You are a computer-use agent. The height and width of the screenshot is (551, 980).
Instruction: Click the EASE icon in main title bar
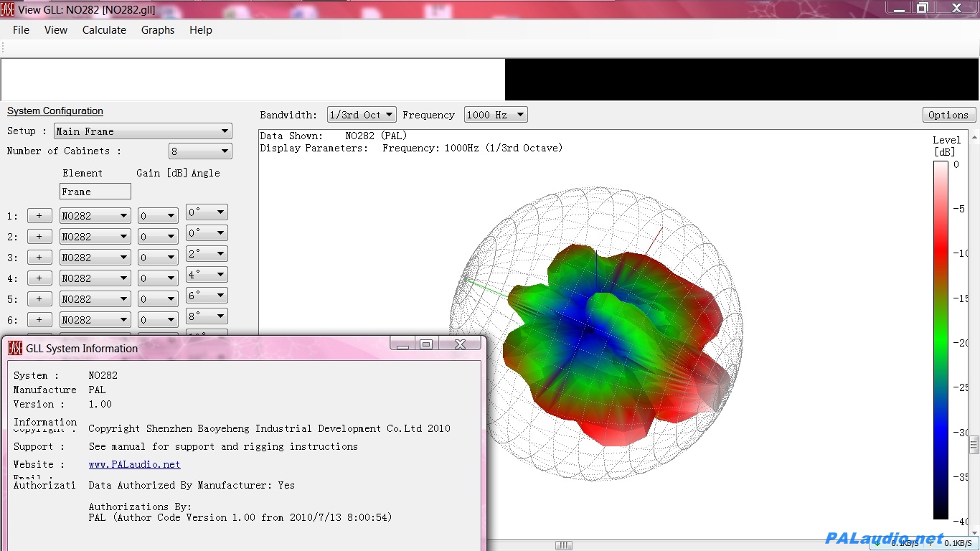(x=7, y=9)
